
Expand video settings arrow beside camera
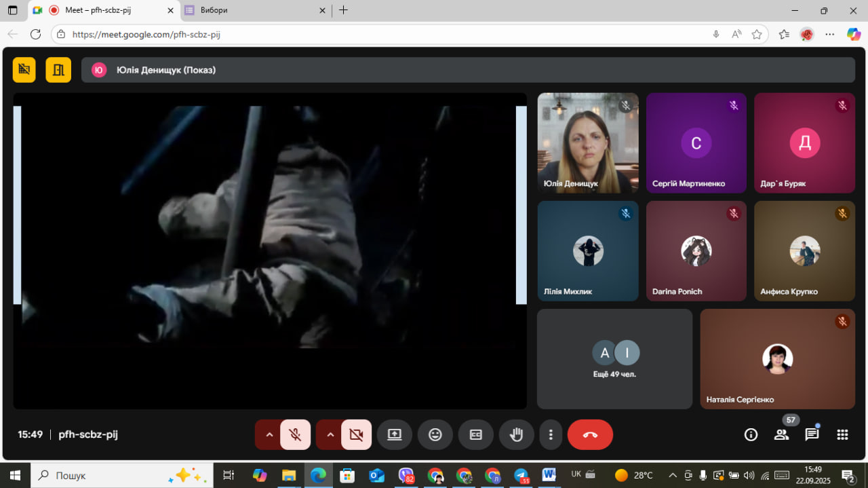(x=330, y=435)
